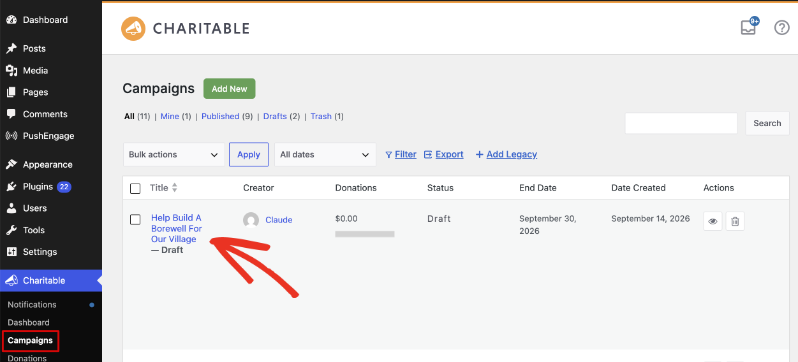The height and width of the screenshot is (362, 798).
Task: Click the donation progress bar
Action: pyautogui.click(x=365, y=234)
